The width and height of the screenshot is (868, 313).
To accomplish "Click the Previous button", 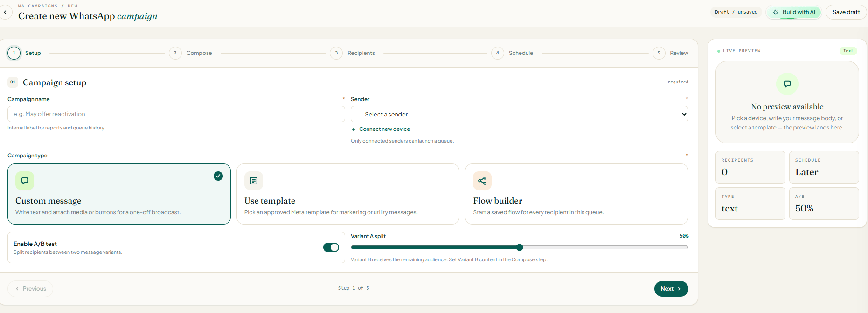I will tap(30, 289).
